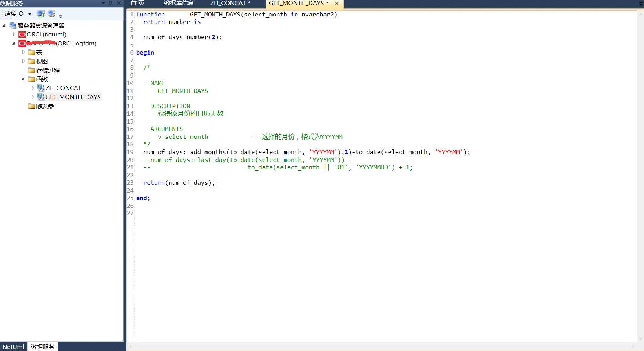Click the '获得该月份的日历天数' comment text
Screen dimensions: 644x351
(x=190, y=114)
